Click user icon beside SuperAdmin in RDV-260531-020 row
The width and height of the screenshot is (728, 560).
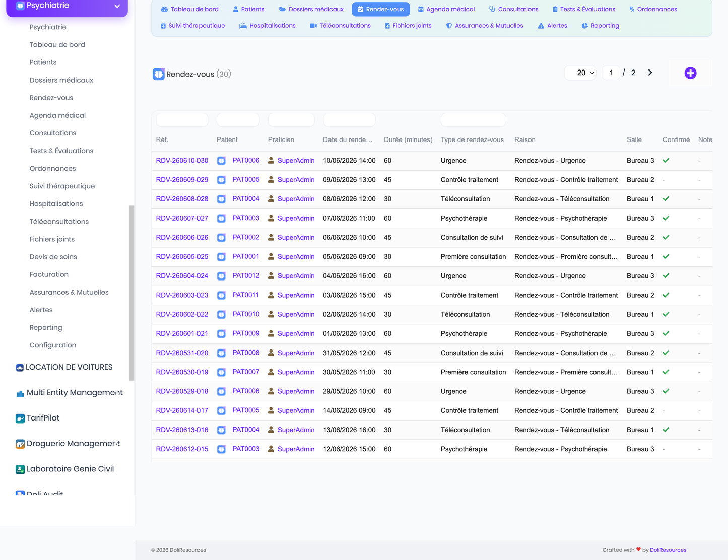[271, 353]
